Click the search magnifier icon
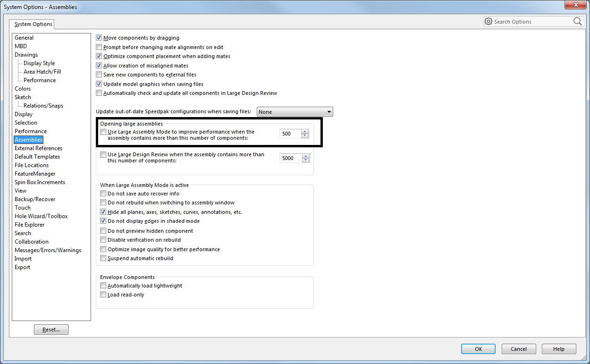This screenshot has height=364, width=590. point(577,21)
